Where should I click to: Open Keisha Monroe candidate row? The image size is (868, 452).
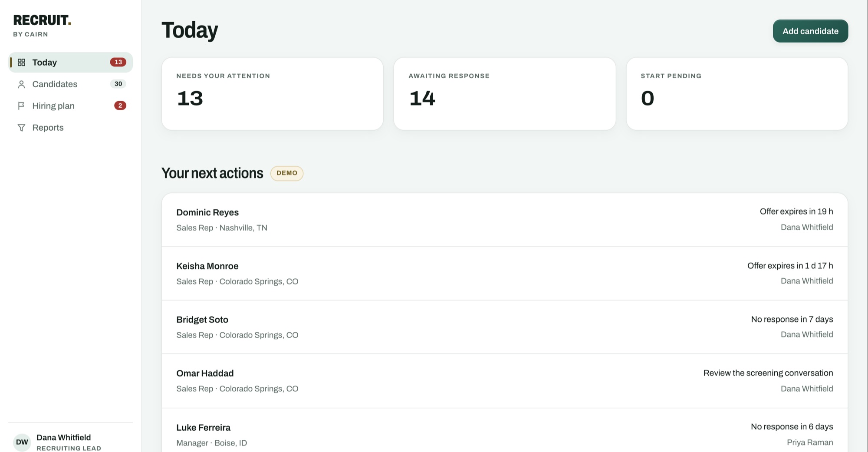coord(505,274)
